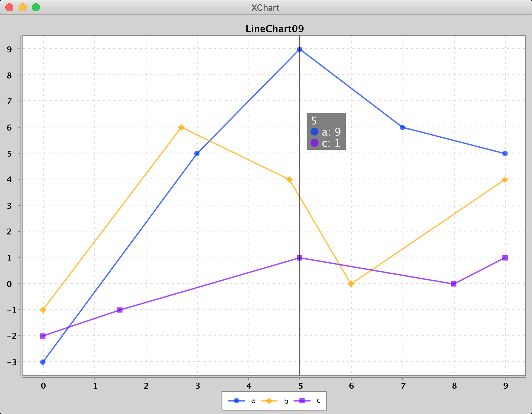Click y-axis label 8
Screen dimensions: 532x414
click(x=9, y=76)
